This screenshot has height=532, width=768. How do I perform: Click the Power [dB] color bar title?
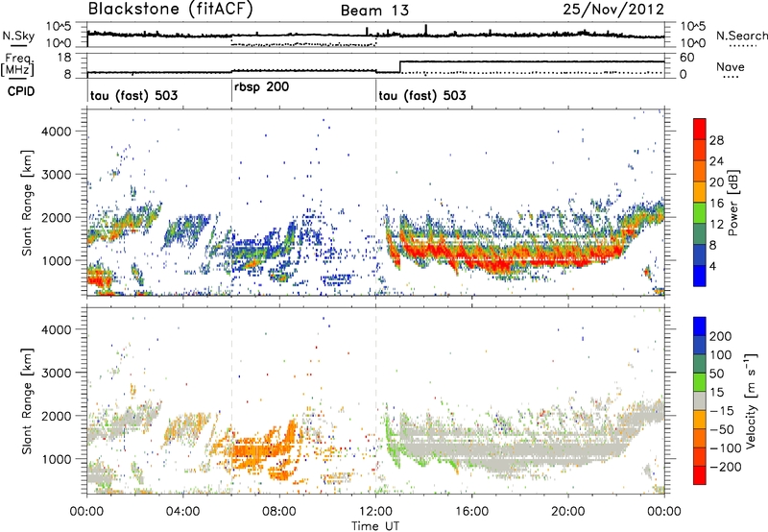733,203
